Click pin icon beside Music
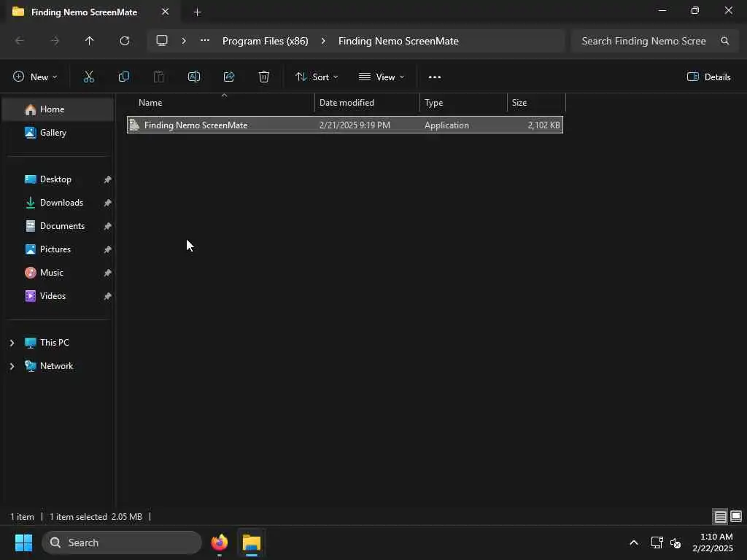 (x=108, y=273)
